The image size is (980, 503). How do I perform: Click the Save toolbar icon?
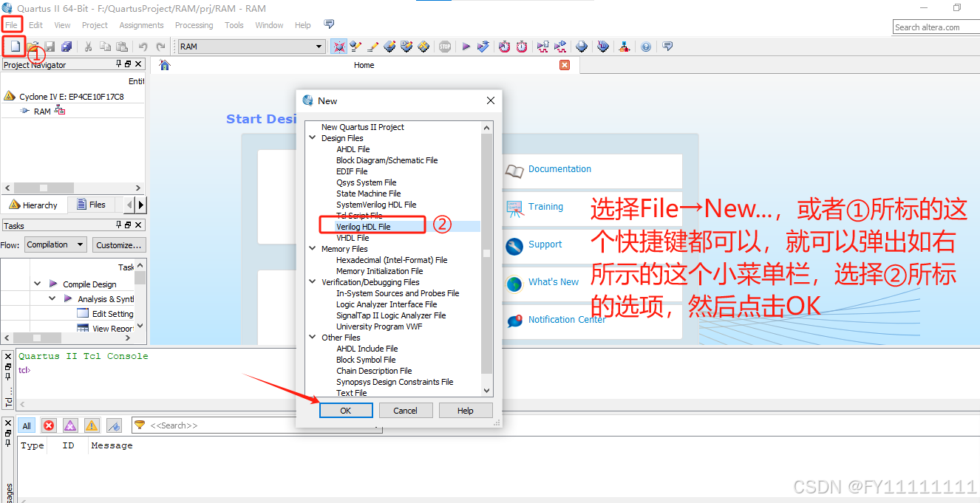(x=50, y=46)
